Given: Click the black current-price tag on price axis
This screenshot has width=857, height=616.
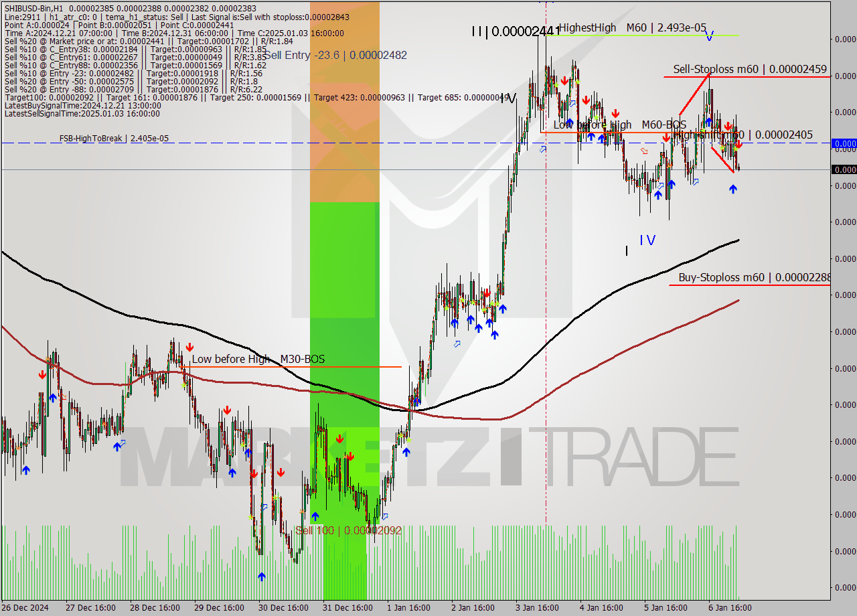Looking at the screenshot, I should click(x=844, y=169).
